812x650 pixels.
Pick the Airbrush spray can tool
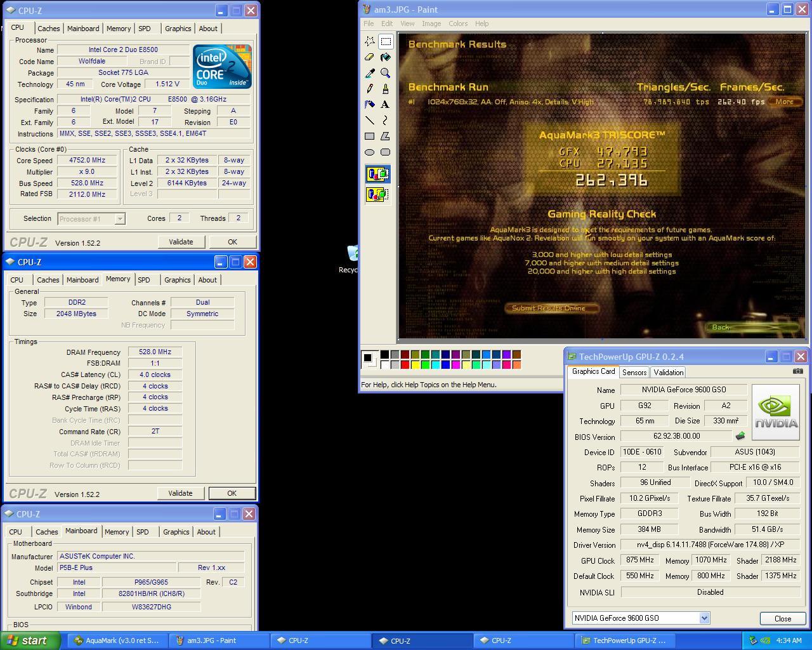point(370,105)
